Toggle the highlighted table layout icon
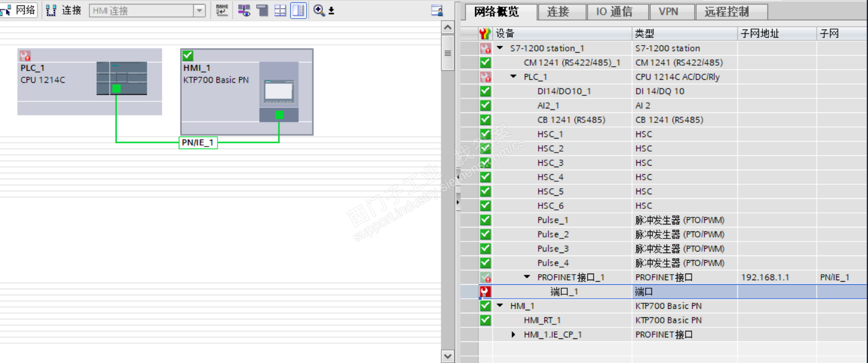This screenshot has width=868, height=363. click(298, 10)
